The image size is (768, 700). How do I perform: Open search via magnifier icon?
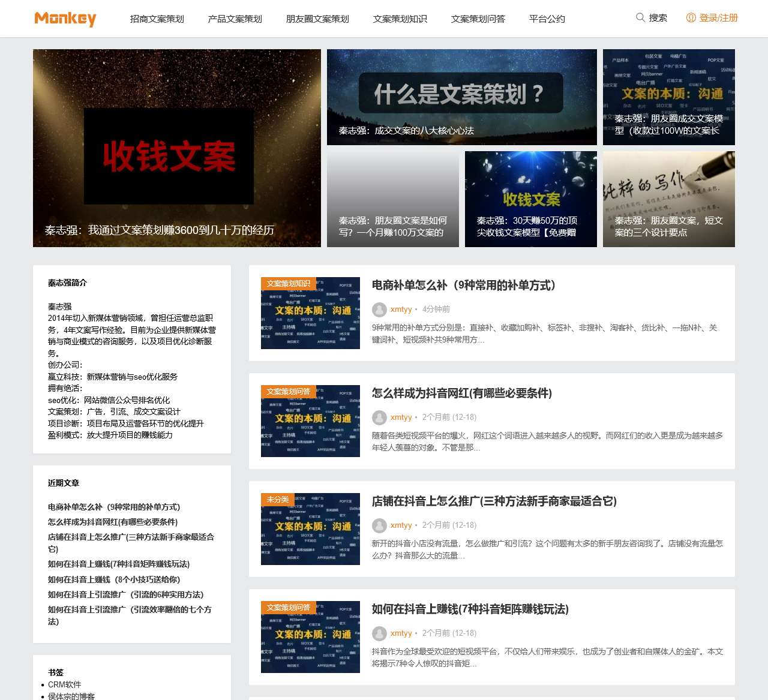point(640,18)
